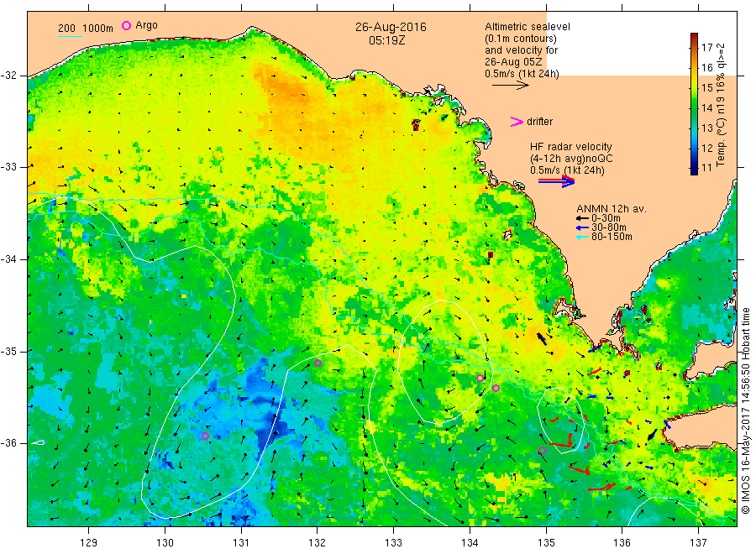
Task: Click the 05:19Z time label
Action: [x=387, y=40]
